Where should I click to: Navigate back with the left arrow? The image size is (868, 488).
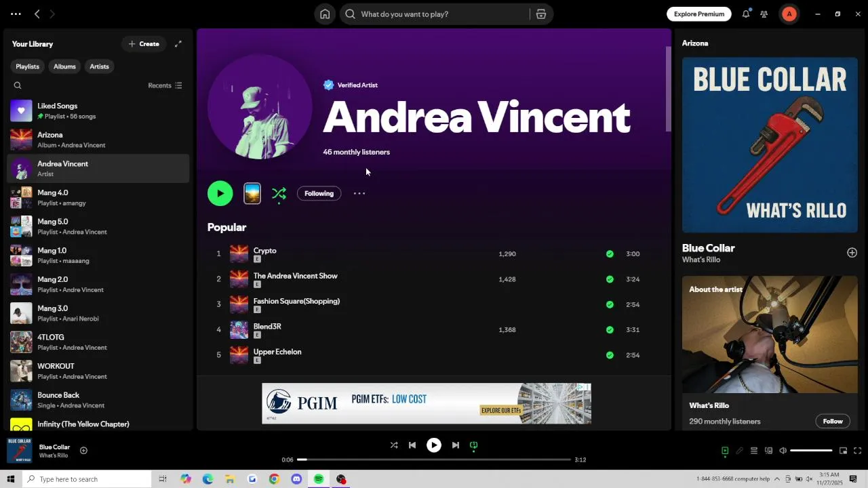(37, 14)
